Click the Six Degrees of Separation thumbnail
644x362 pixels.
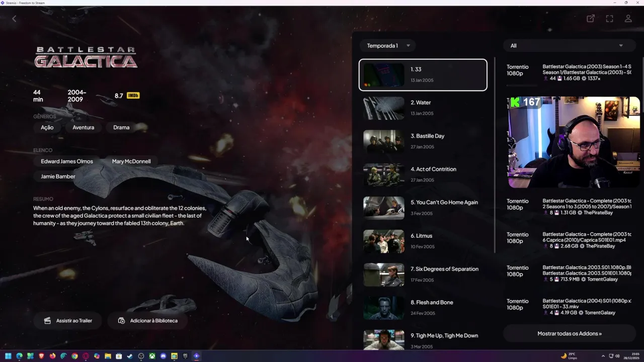(384, 275)
